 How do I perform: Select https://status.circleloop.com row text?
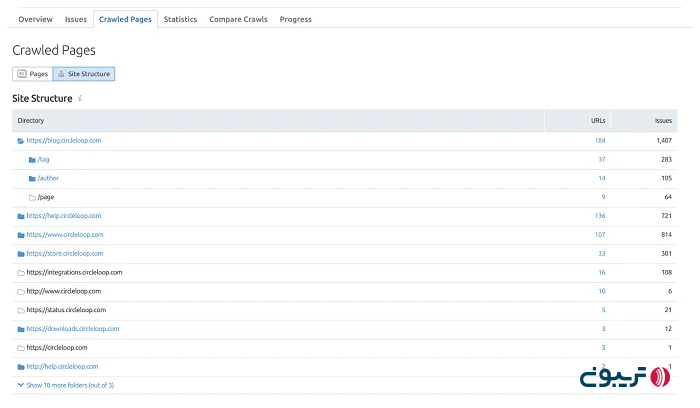click(x=66, y=310)
